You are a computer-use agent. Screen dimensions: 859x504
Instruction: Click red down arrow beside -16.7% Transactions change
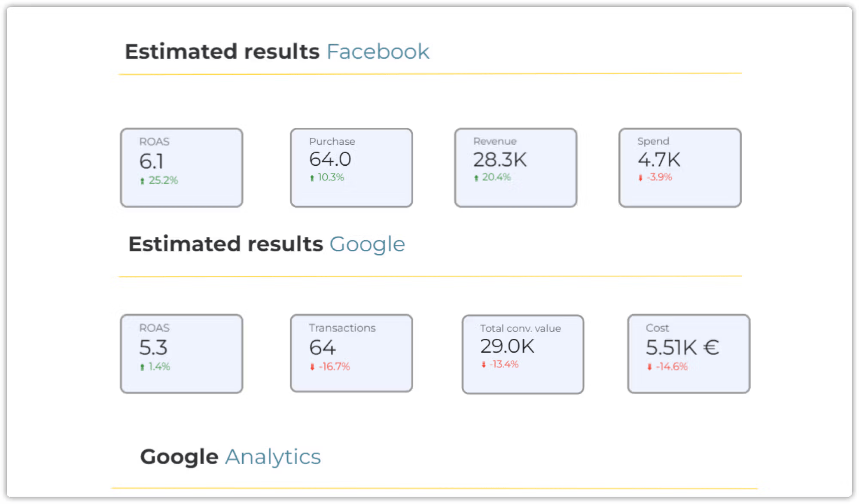coord(312,367)
